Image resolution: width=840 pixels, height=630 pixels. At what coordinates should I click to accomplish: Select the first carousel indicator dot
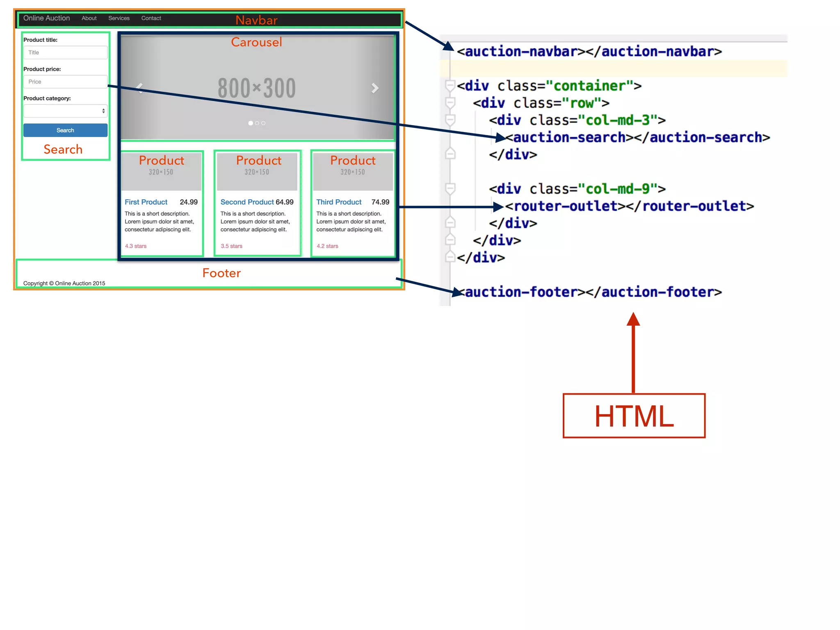click(251, 123)
